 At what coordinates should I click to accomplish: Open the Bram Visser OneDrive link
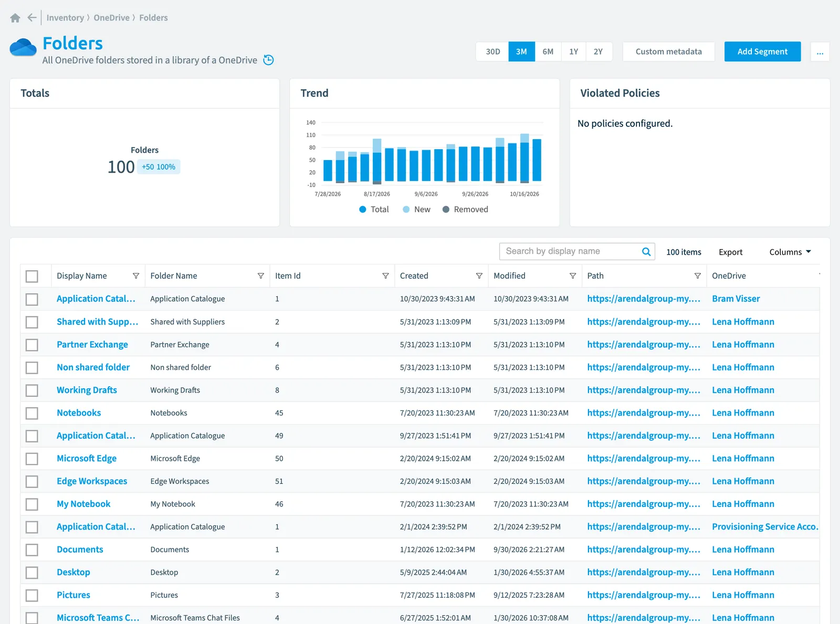click(736, 299)
